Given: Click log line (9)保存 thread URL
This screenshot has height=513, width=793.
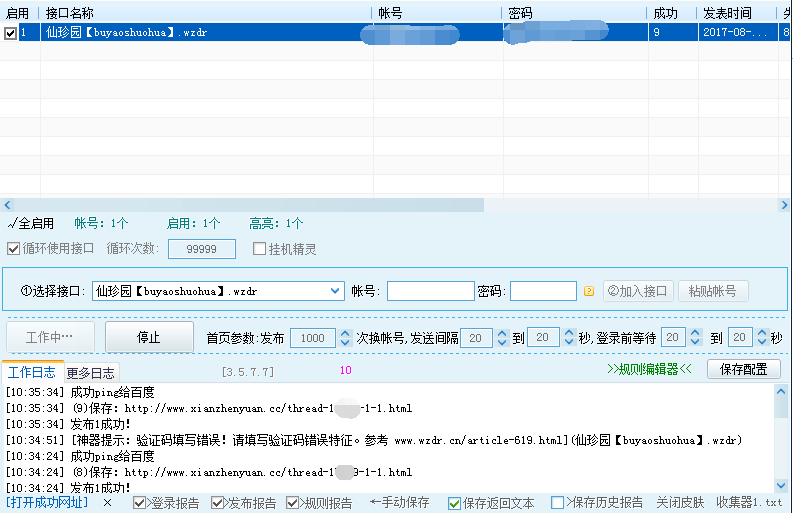Looking at the screenshot, I should coord(208,408).
